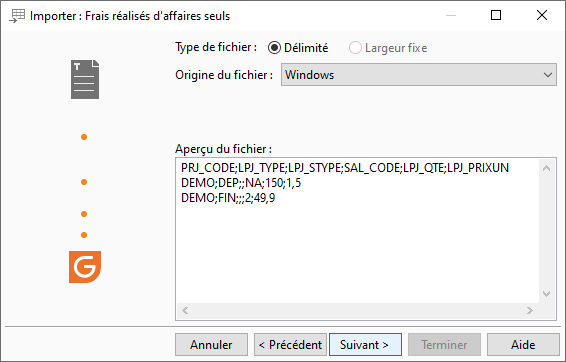
Task: Click the Suivant button
Action: click(365, 345)
